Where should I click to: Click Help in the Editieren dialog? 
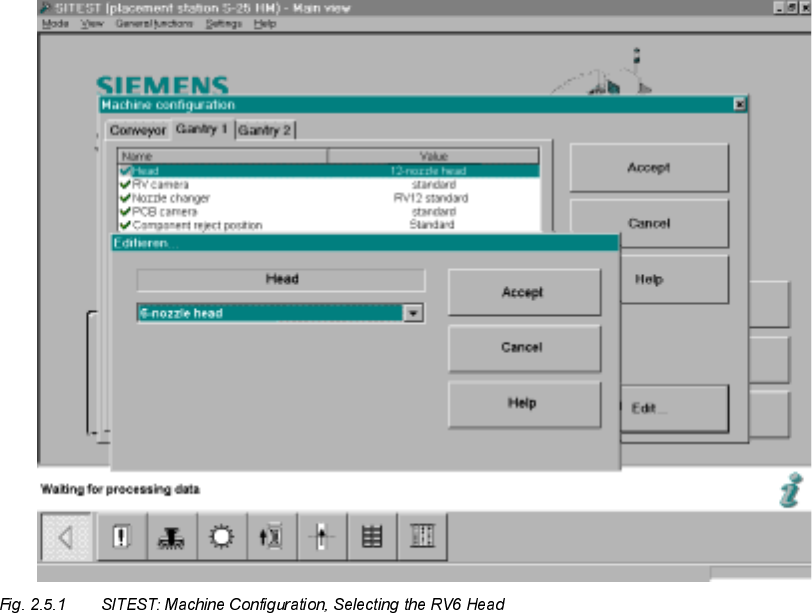[524, 403]
